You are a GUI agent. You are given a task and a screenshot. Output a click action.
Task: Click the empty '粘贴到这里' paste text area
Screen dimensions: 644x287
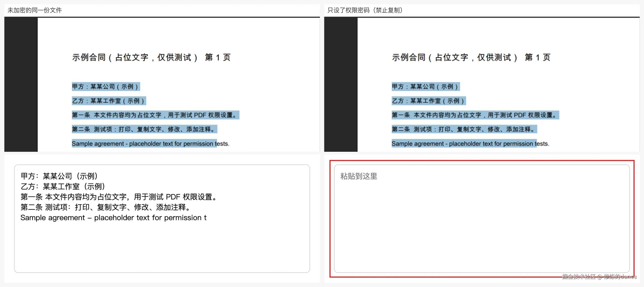coord(481,218)
